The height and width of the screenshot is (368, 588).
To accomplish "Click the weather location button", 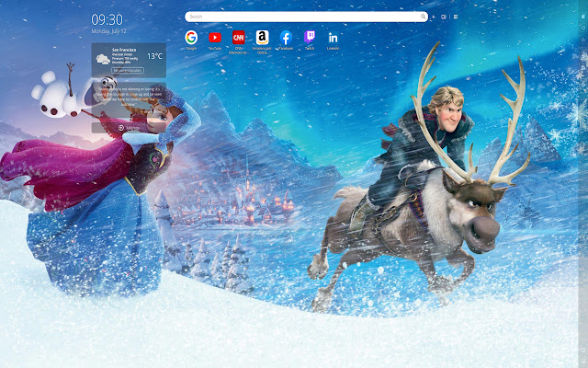I will [128, 70].
